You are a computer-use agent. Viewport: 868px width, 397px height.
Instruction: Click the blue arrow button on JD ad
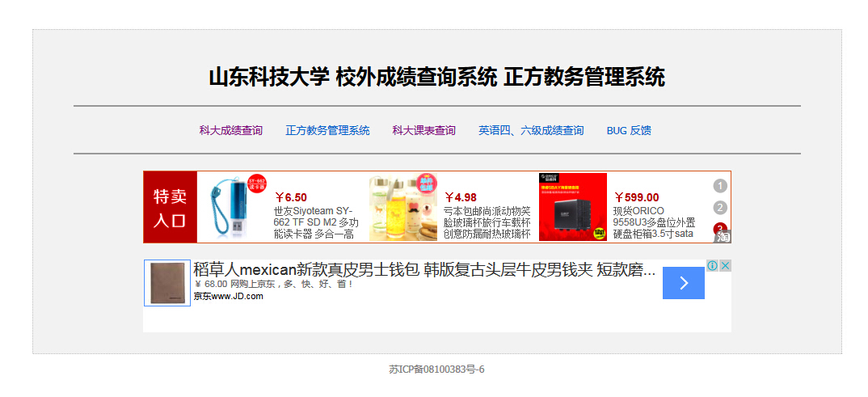684,283
